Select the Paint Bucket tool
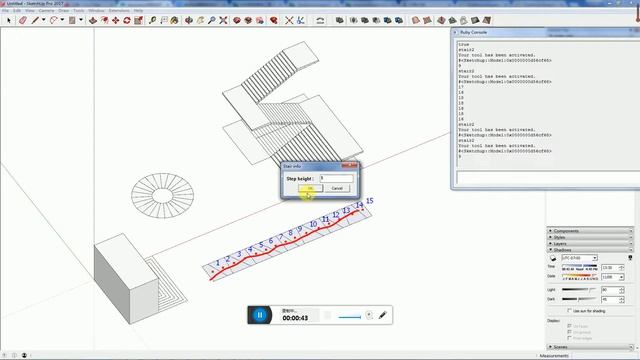 [x=175, y=20]
